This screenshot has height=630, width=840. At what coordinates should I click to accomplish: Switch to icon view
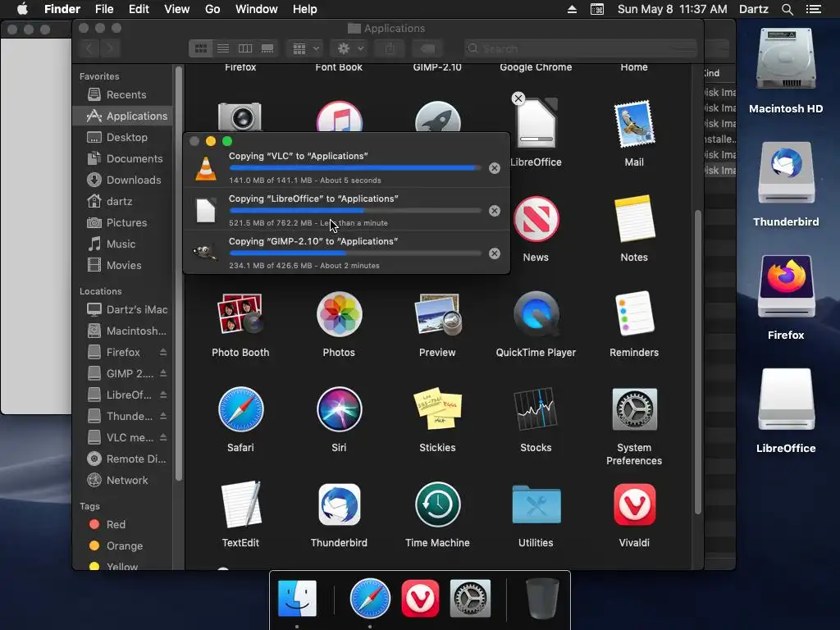201,48
